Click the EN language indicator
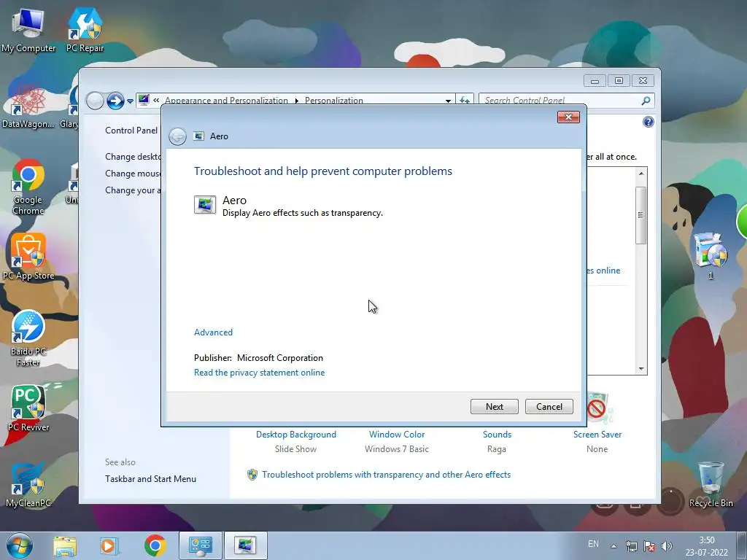Viewport: 747px width, 560px height. click(x=593, y=544)
